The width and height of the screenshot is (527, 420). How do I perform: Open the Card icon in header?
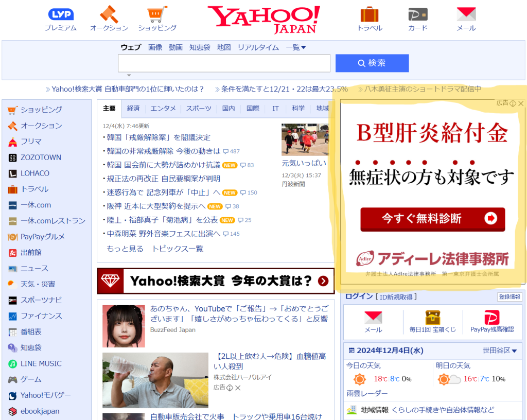pyautogui.click(x=417, y=14)
